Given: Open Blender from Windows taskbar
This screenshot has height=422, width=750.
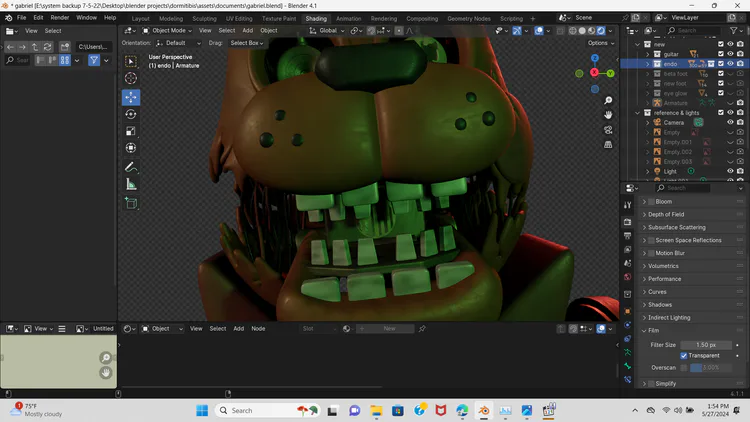Looking at the screenshot, I should tap(484, 411).
